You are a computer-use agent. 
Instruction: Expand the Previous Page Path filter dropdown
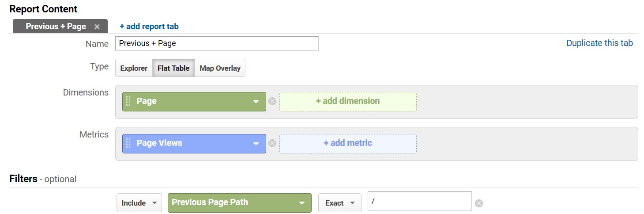301,203
